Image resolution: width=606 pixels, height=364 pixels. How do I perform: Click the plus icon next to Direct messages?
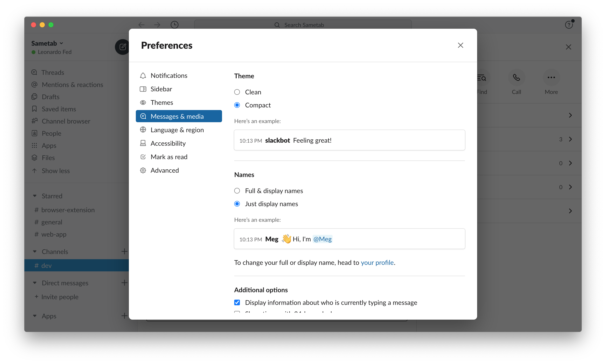[x=125, y=283]
